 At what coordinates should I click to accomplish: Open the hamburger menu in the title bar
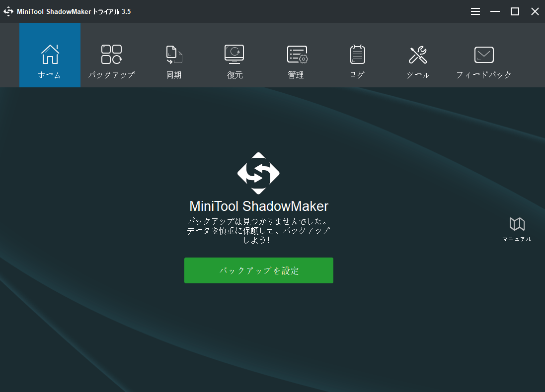pos(475,11)
